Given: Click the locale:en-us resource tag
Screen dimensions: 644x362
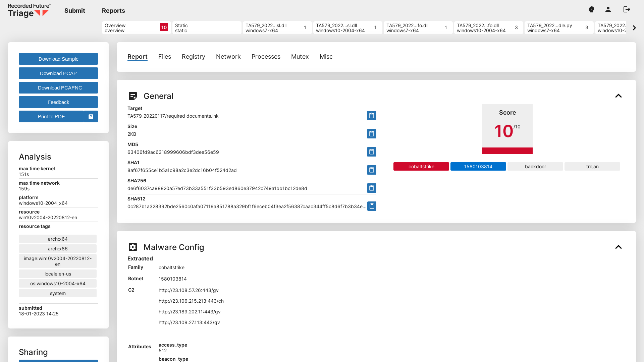Looking at the screenshot, I should (58, 274).
